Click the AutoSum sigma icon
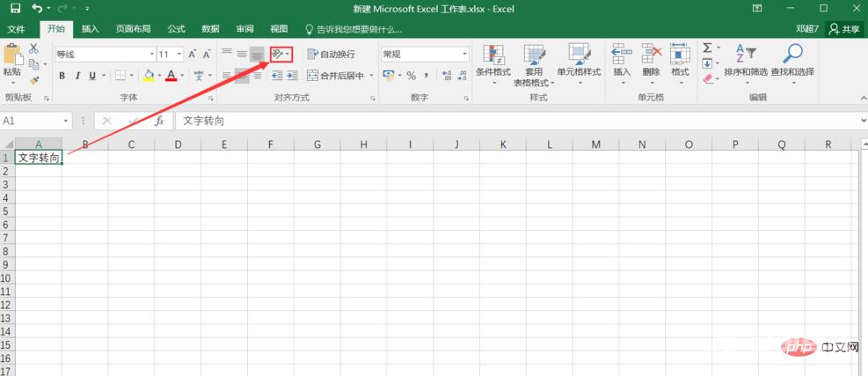 pos(707,48)
